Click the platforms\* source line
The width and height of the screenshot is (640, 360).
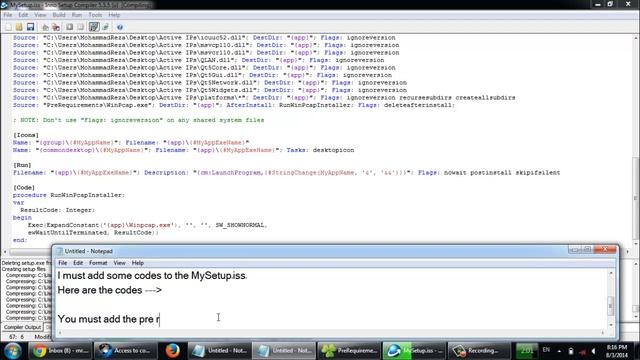pos(264,98)
